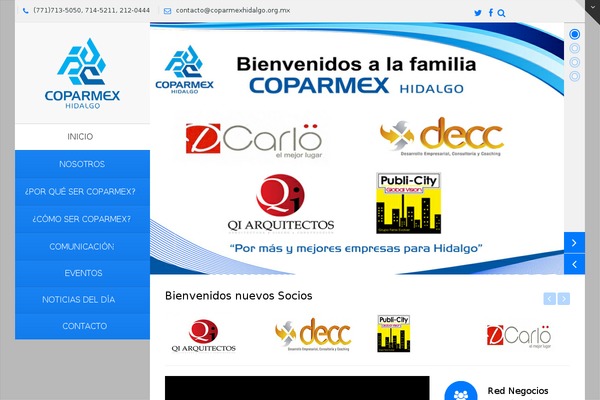Click the phone icon in top bar
The height and width of the screenshot is (400, 600).
coord(26,11)
